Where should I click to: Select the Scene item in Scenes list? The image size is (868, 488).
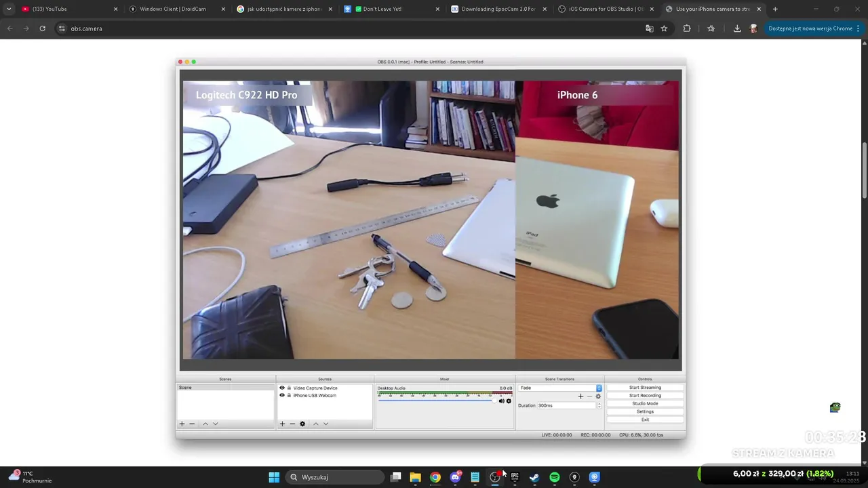pos(225,388)
